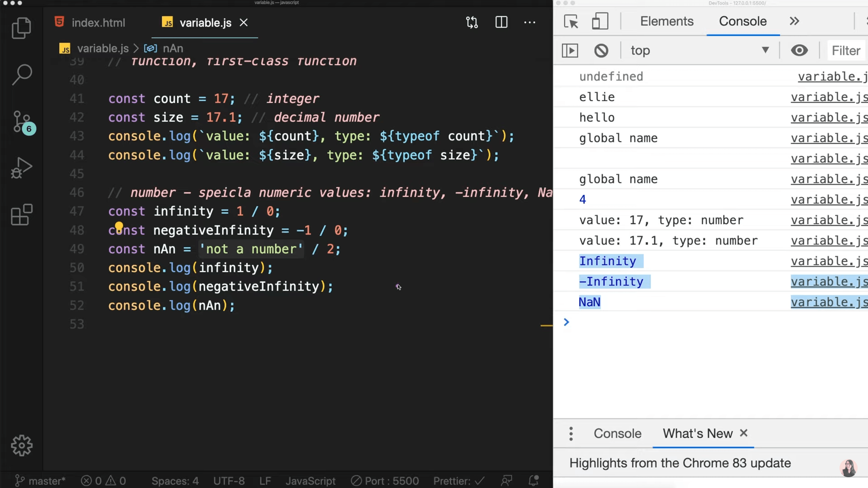Open the top context dropdown
The height and width of the screenshot is (488, 868).
(699, 51)
